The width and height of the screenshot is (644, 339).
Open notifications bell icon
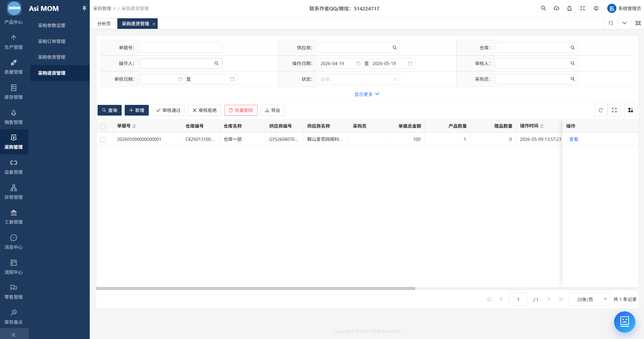point(569,8)
